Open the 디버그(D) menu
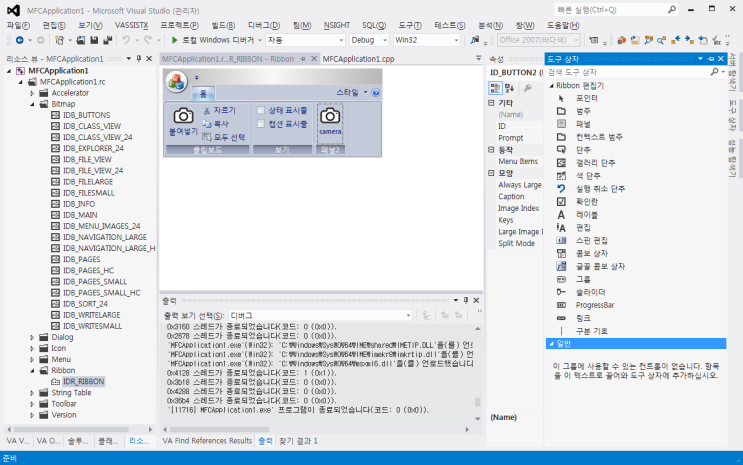The width and height of the screenshot is (743, 465). (x=264, y=26)
